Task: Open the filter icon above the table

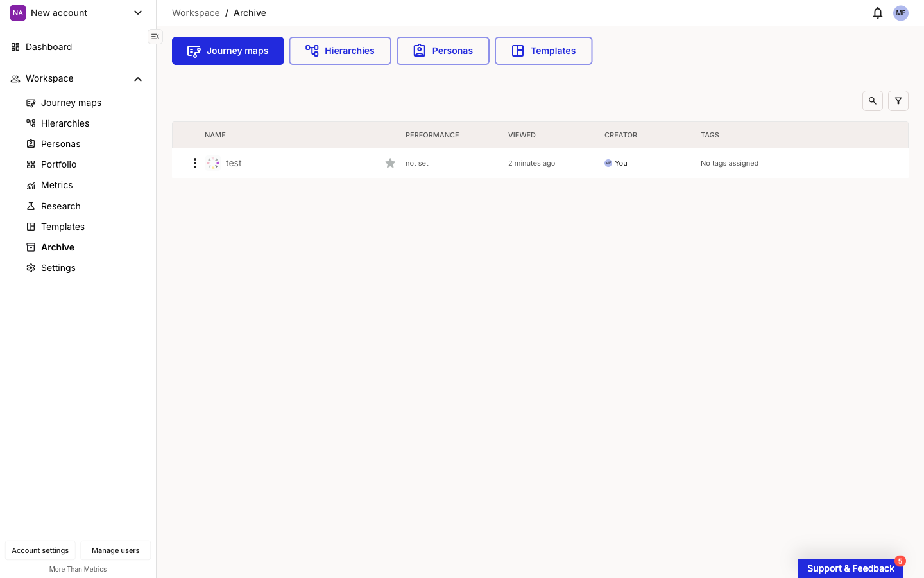Action: point(898,101)
